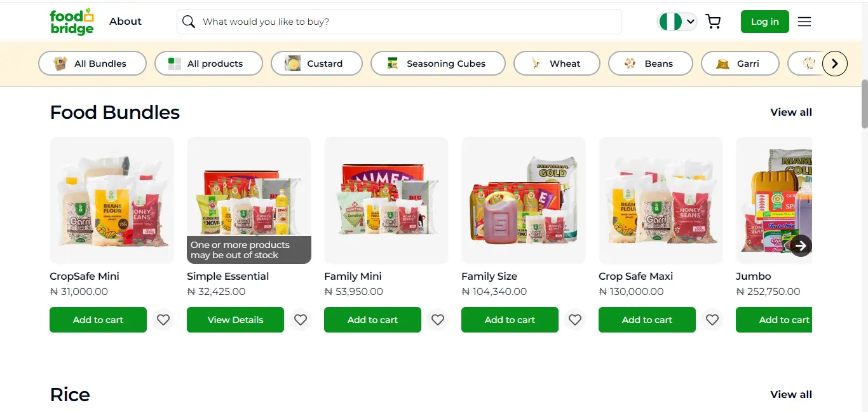
Task: Toggle wishlist heart for Simple Essential
Action: 301,320
